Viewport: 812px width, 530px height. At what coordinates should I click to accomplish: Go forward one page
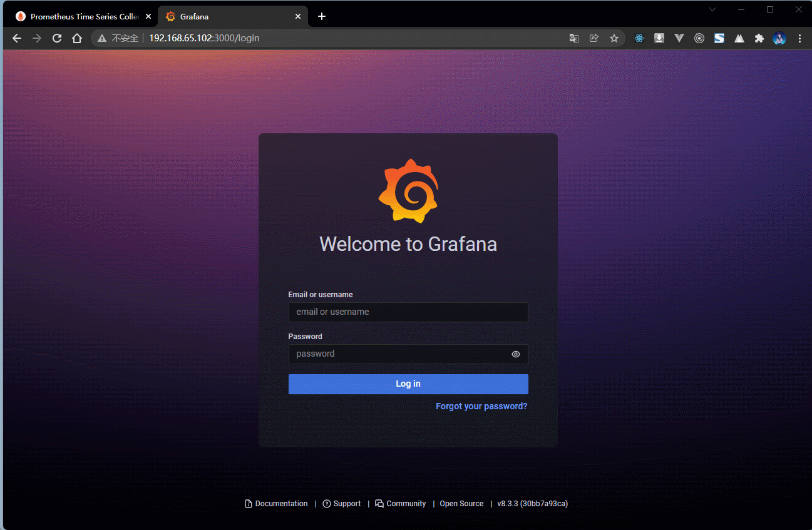click(37, 38)
